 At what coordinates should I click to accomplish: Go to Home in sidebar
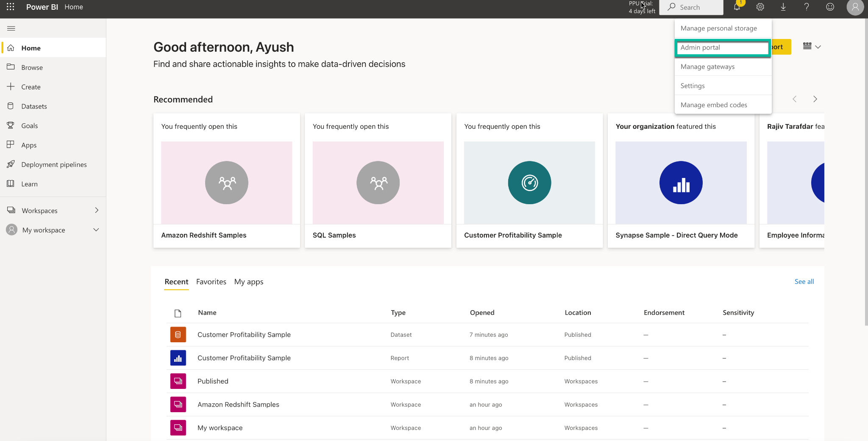[53, 48]
